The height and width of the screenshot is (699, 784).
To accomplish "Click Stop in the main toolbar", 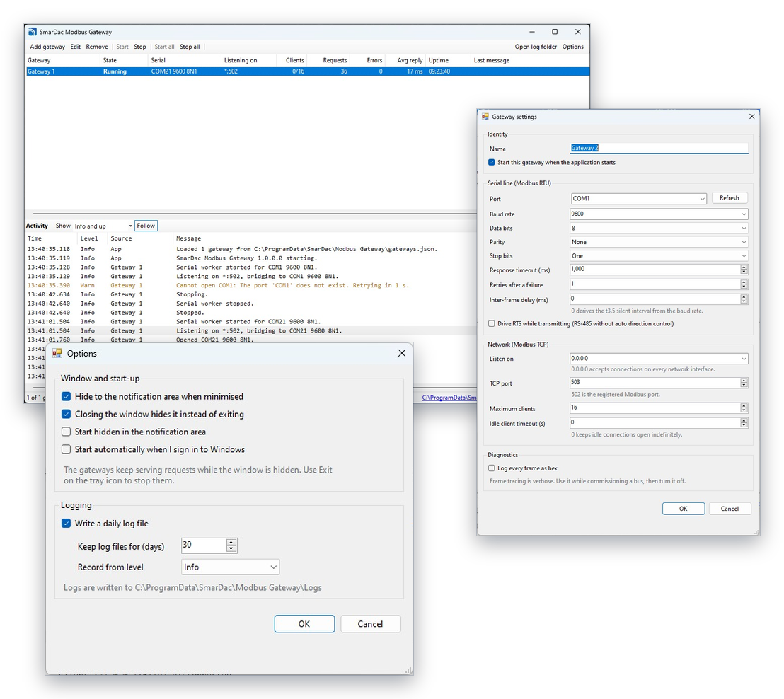I will point(140,47).
